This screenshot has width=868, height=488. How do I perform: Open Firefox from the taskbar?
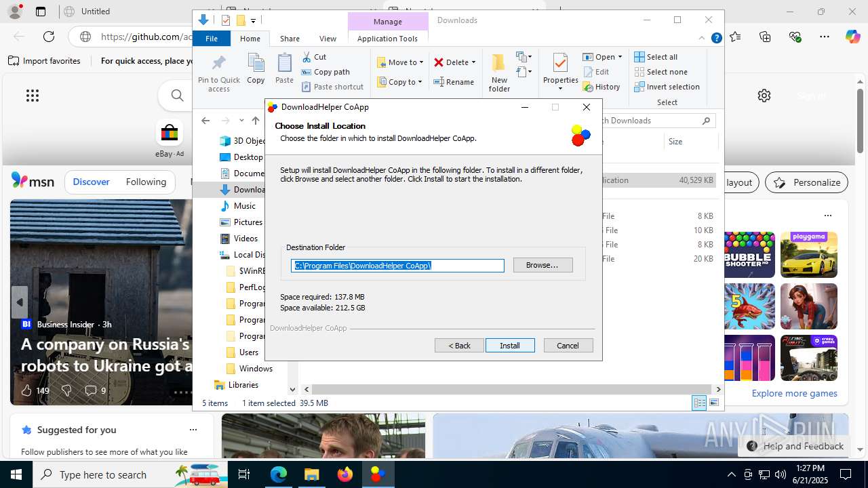click(345, 474)
